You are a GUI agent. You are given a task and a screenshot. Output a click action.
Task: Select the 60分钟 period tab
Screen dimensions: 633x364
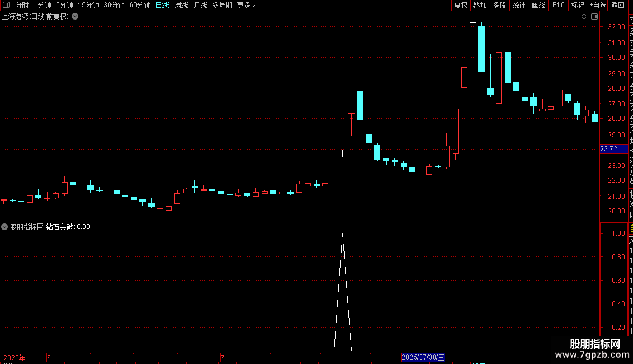(139, 5)
